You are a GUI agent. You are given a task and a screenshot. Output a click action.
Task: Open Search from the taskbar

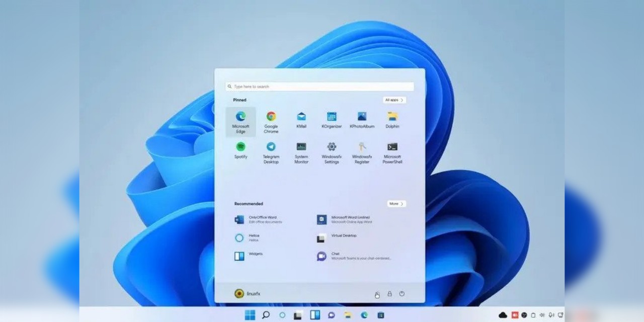(266, 315)
